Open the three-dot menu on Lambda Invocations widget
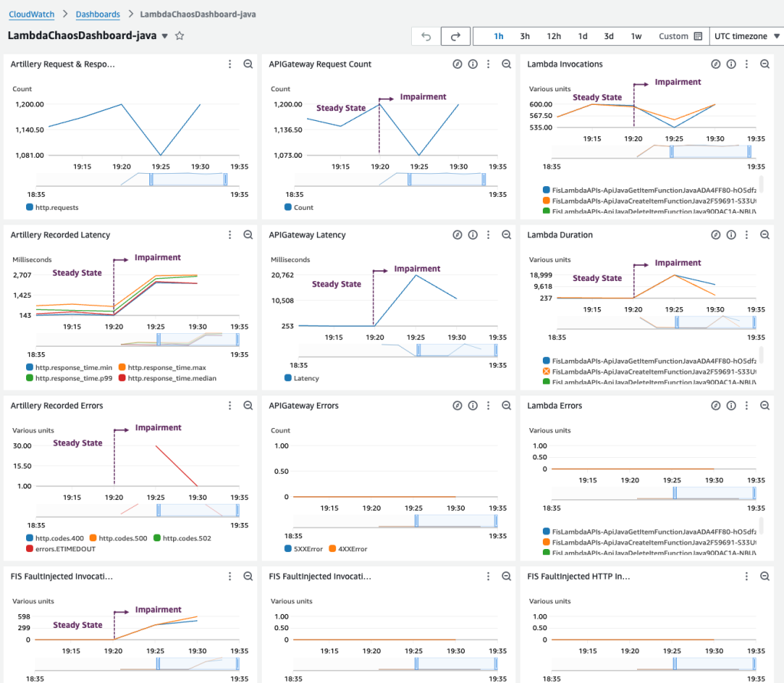 click(747, 64)
